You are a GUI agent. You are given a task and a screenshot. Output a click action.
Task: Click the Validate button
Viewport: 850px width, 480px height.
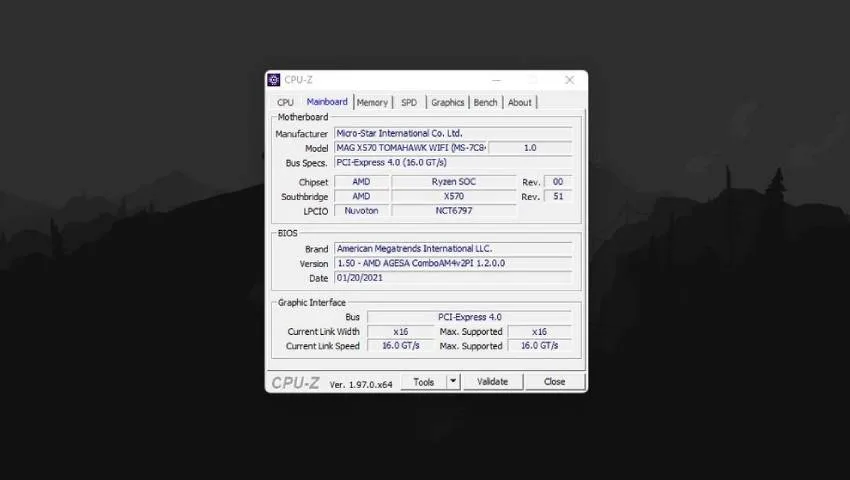pyautogui.click(x=493, y=382)
